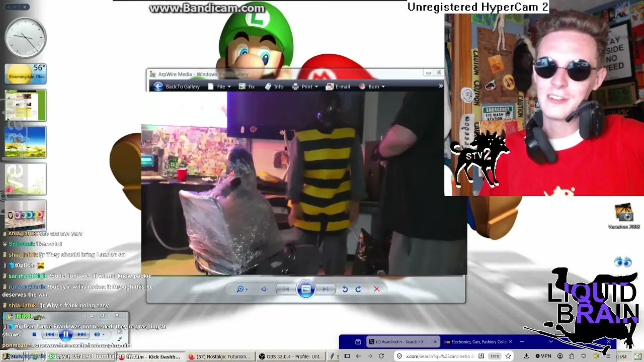The height and width of the screenshot is (362, 644).
Task: Open the browser tab list dropdown
Action: (x=551, y=342)
